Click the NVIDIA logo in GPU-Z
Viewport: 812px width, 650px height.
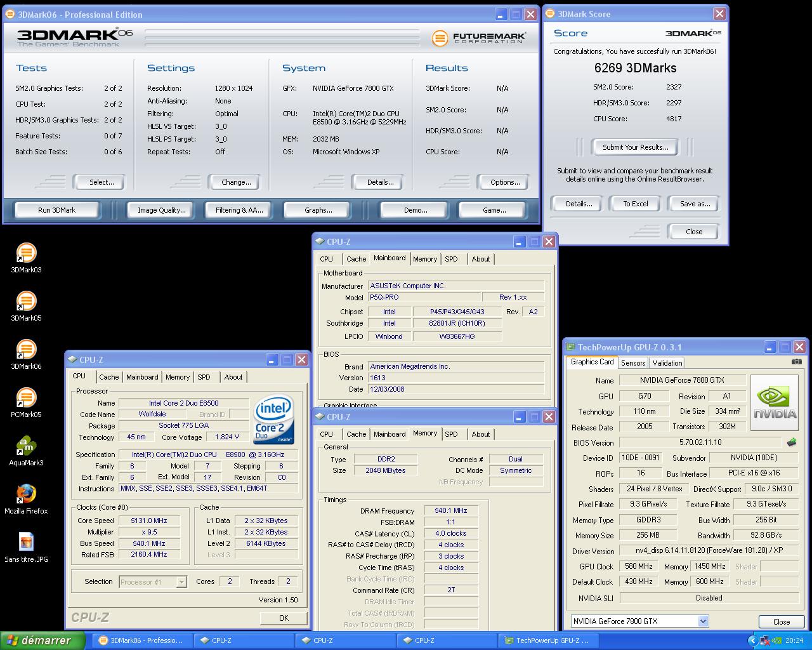click(774, 402)
